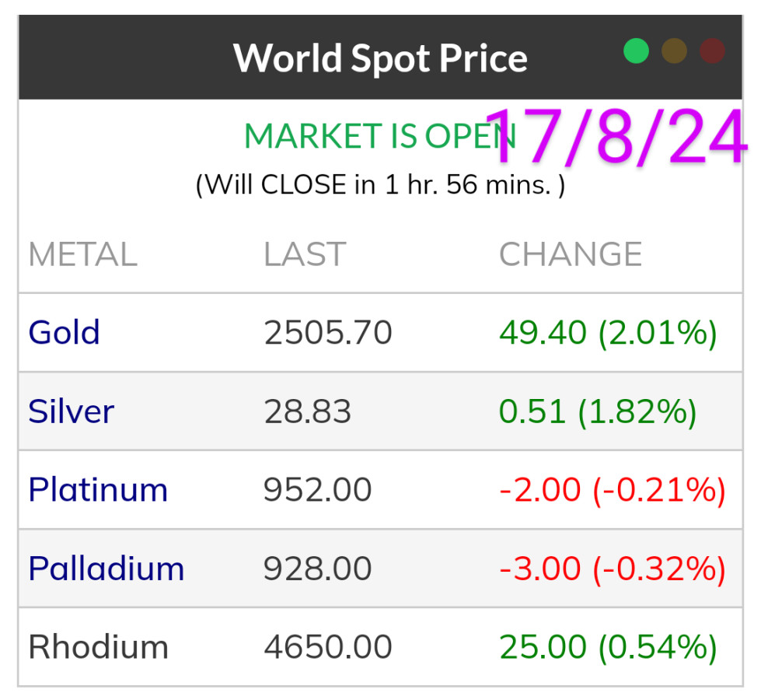Click Rhodium's last price 4650.00

(x=328, y=647)
